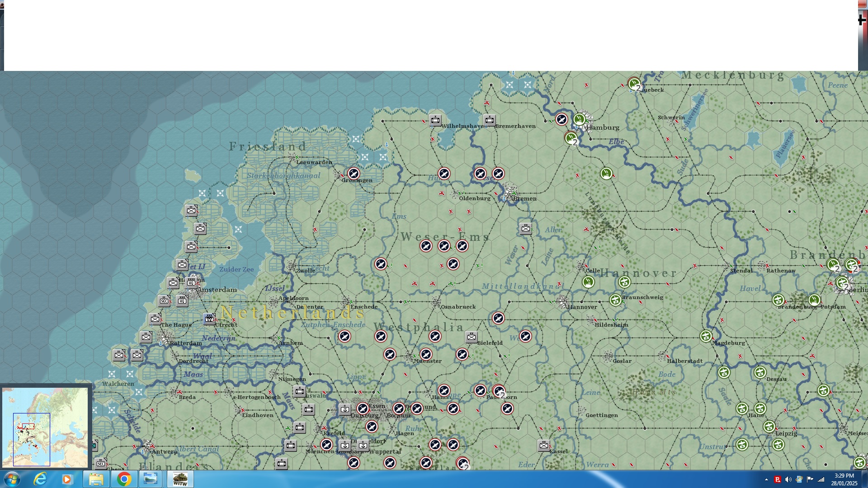Select the SEC counter near The Hague
Viewport: 868px width, 488px height.
(164, 301)
